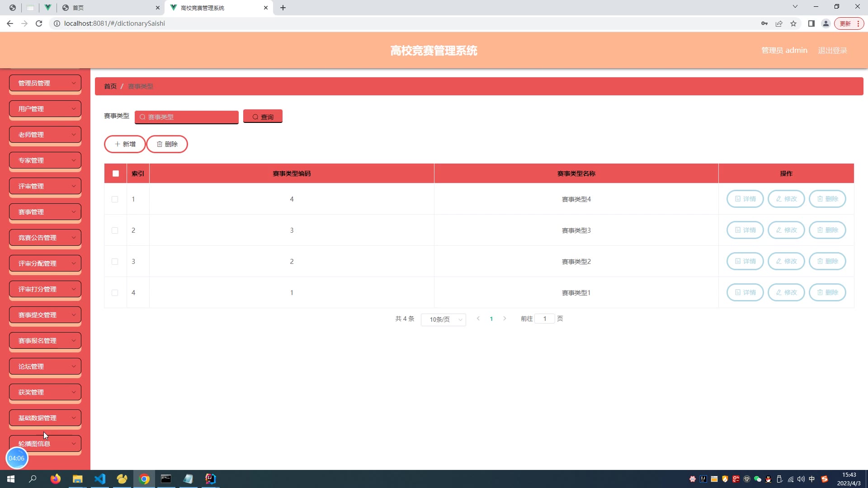
Task: Click the 退出登录 logout link
Action: [832, 51]
